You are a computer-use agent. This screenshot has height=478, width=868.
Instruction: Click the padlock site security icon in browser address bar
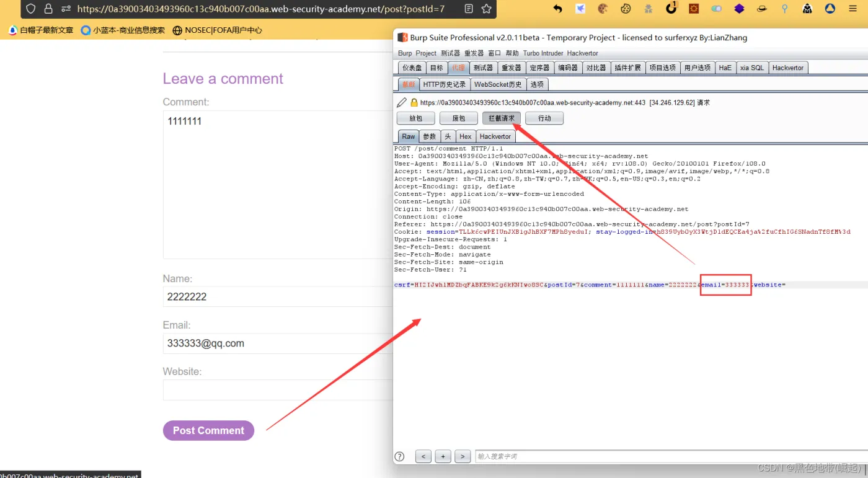pos(48,9)
